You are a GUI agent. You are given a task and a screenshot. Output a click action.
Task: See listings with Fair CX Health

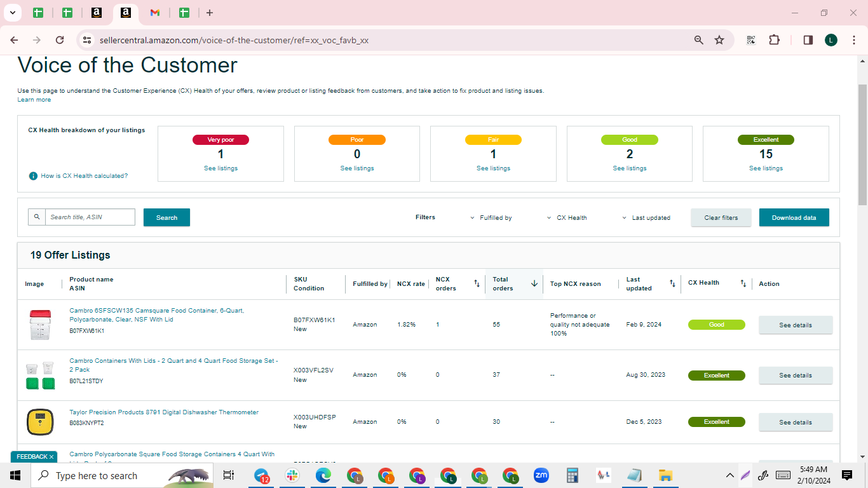[493, 168]
